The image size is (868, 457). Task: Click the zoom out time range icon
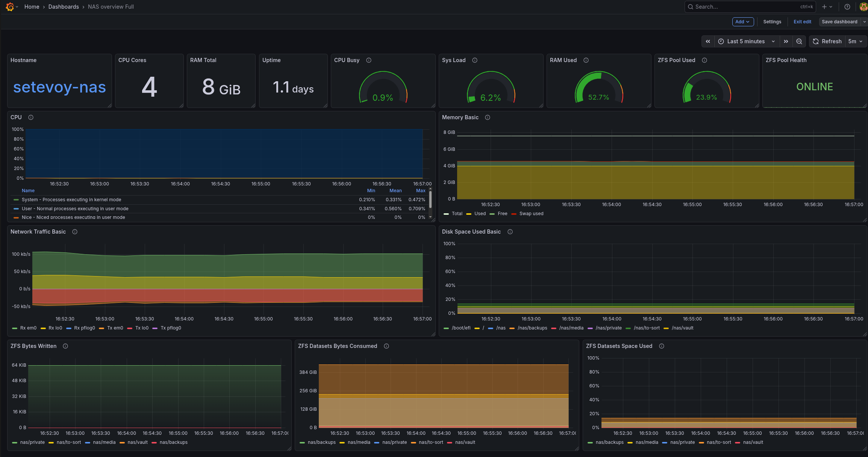[799, 41]
